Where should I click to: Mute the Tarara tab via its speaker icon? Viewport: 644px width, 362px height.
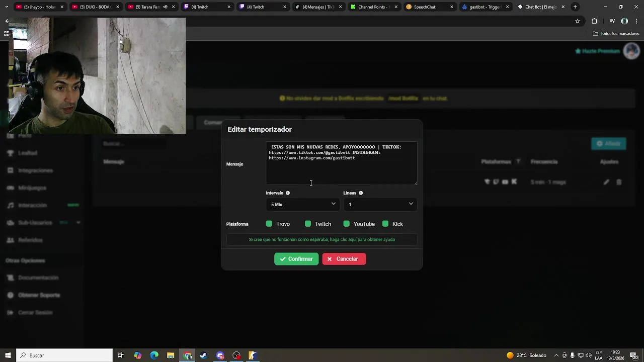pyautogui.click(x=165, y=7)
